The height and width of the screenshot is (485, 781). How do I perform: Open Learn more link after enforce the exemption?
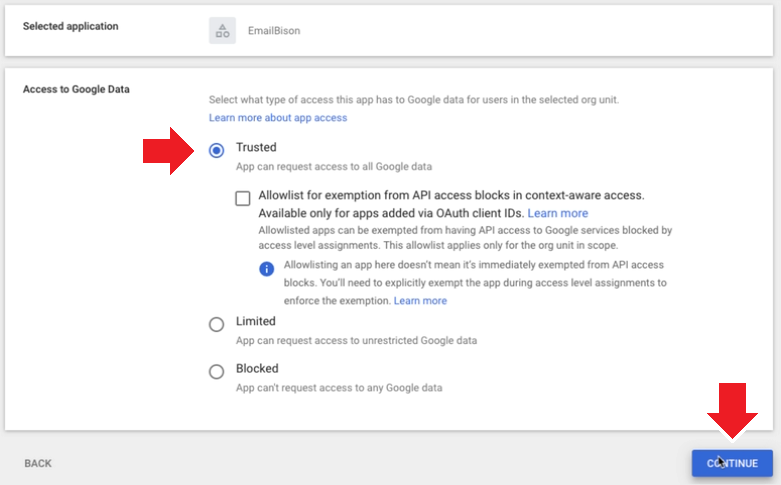(x=420, y=301)
